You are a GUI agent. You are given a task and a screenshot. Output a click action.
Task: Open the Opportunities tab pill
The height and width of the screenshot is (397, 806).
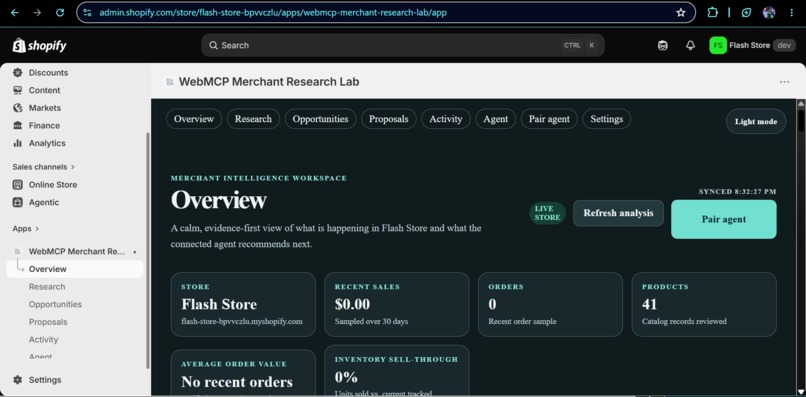click(x=320, y=119)
